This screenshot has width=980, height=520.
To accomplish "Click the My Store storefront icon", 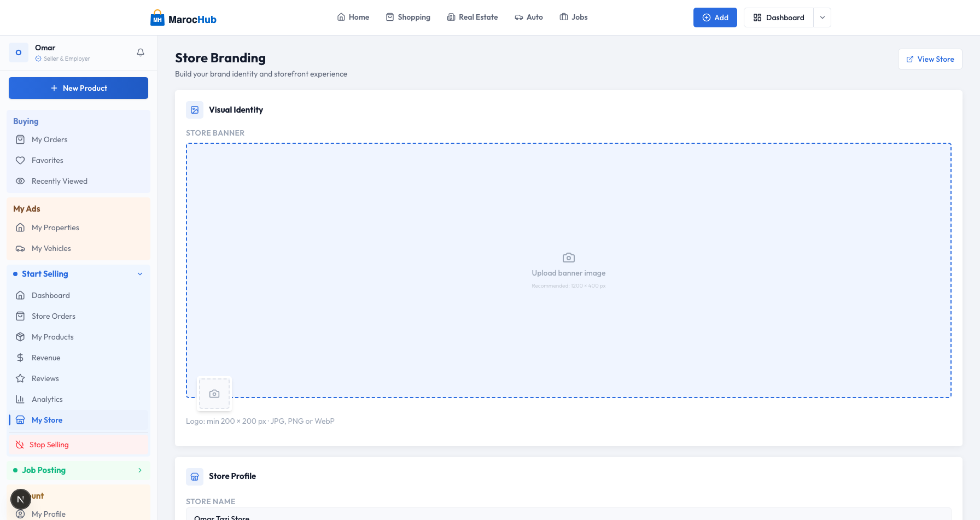I will click(20, 420).
